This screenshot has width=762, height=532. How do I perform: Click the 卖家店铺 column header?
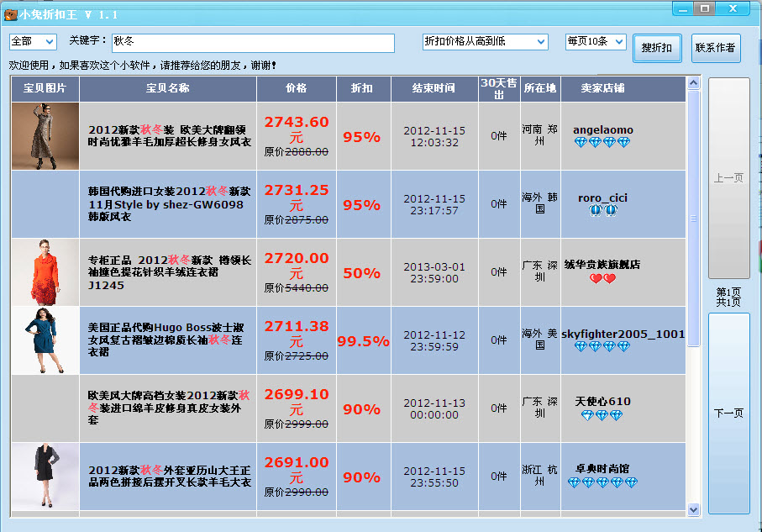(623, 88)
